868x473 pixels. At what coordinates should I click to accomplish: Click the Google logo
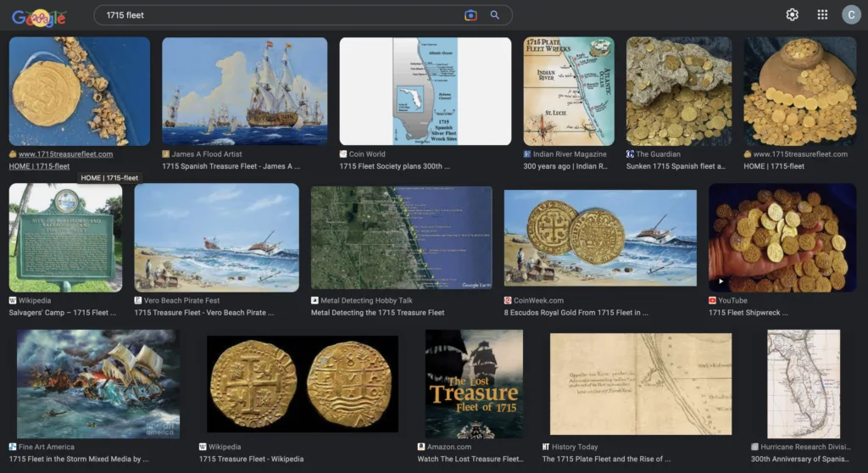[39, 17]
